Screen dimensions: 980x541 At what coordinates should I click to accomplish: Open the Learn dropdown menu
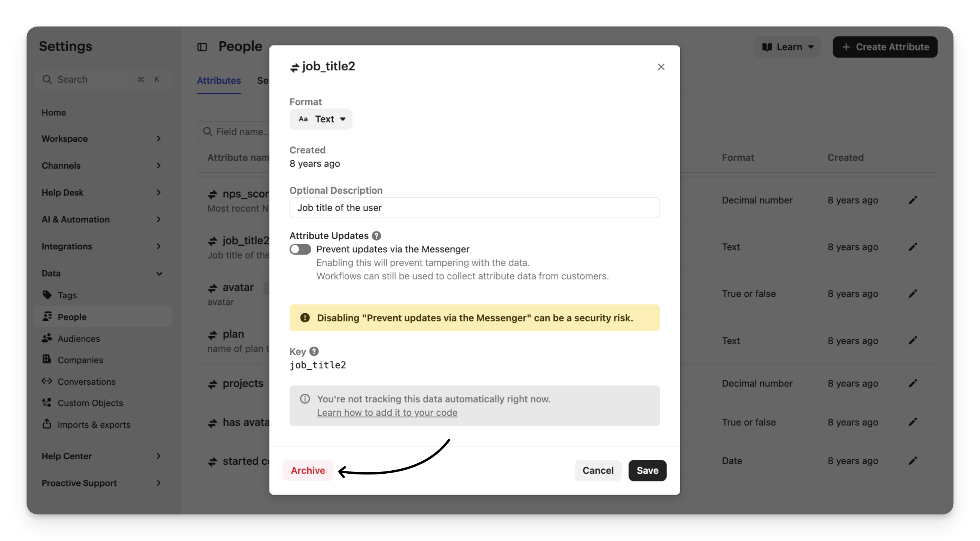coord(787,47)
